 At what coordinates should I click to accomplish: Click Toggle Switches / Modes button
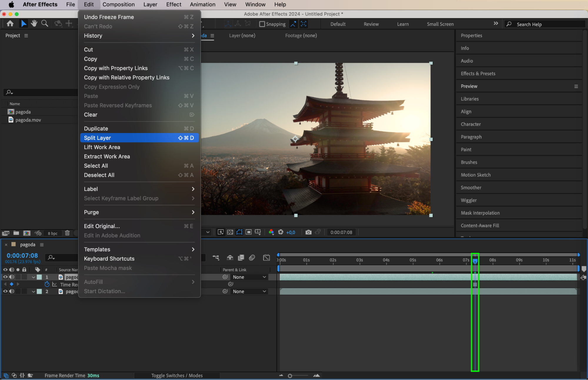(x=177, y=376)
